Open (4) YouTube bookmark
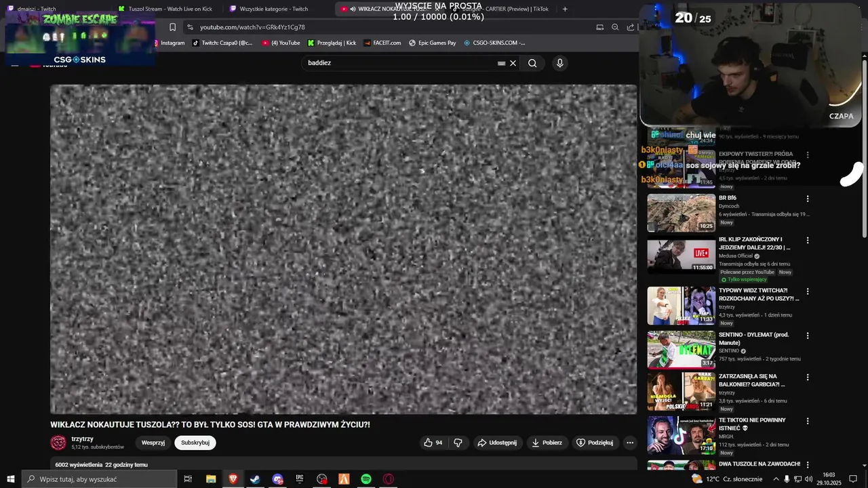This screenshot has height=488, width=868. [281, 43]
